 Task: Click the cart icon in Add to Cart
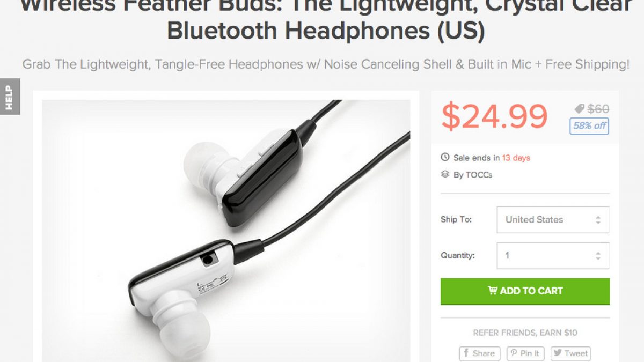coord(492,291)
